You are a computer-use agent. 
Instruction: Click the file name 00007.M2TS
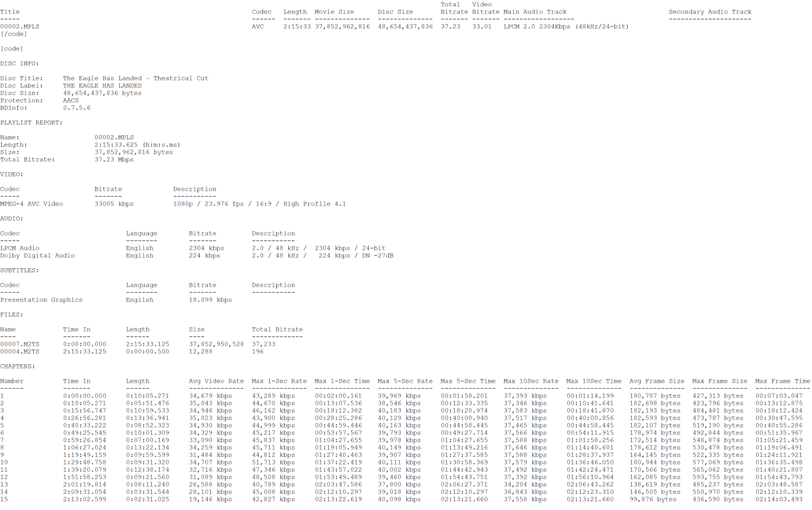20,345
